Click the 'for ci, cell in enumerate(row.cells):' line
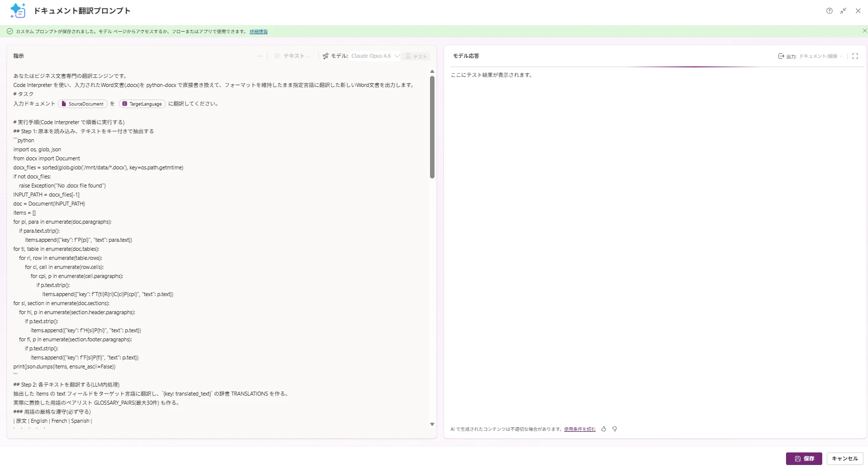 [x=64, y=267]
